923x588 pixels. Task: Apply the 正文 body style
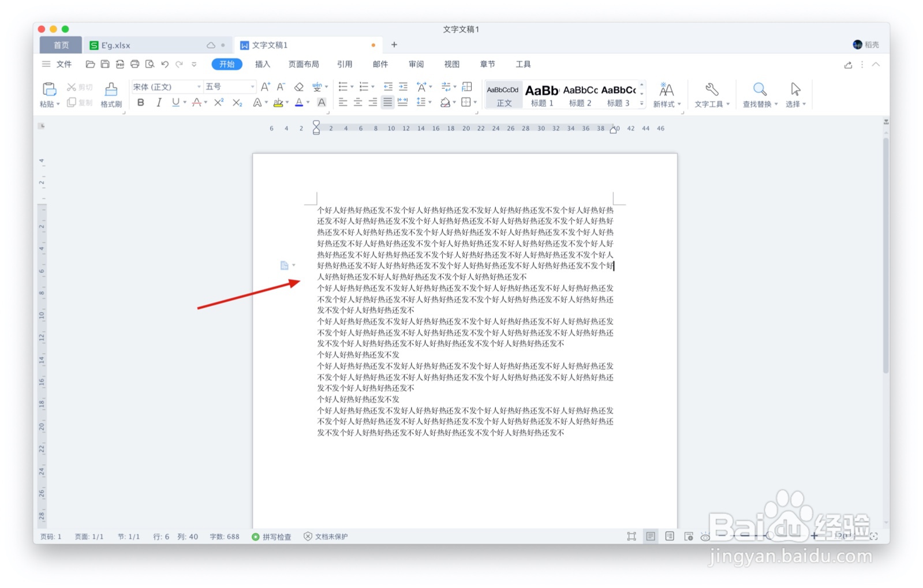[x=504, y=95]
